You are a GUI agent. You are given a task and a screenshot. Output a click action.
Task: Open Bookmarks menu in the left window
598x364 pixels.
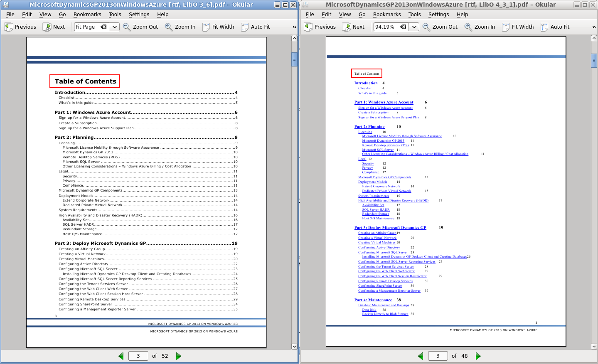(87, 15)
